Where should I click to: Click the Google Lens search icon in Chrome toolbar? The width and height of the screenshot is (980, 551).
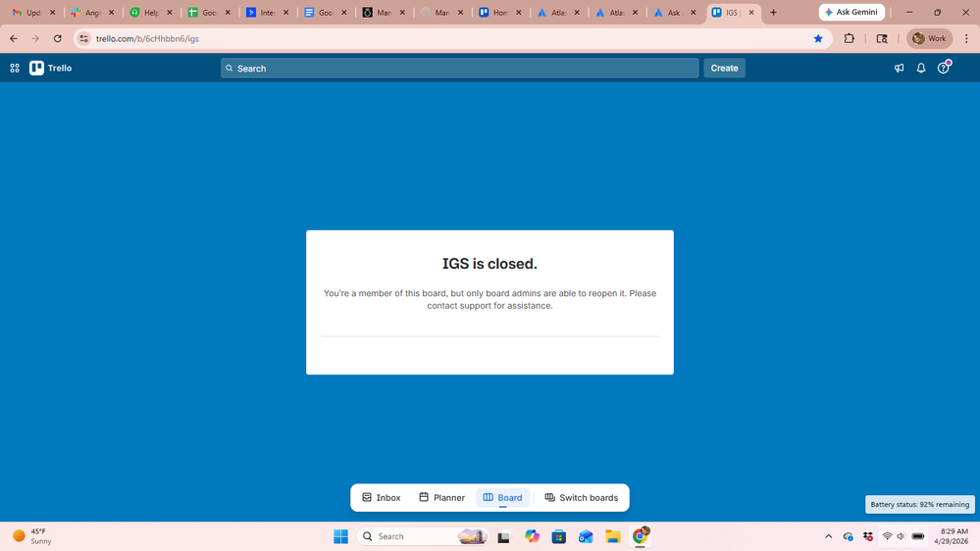click(882, 39)
